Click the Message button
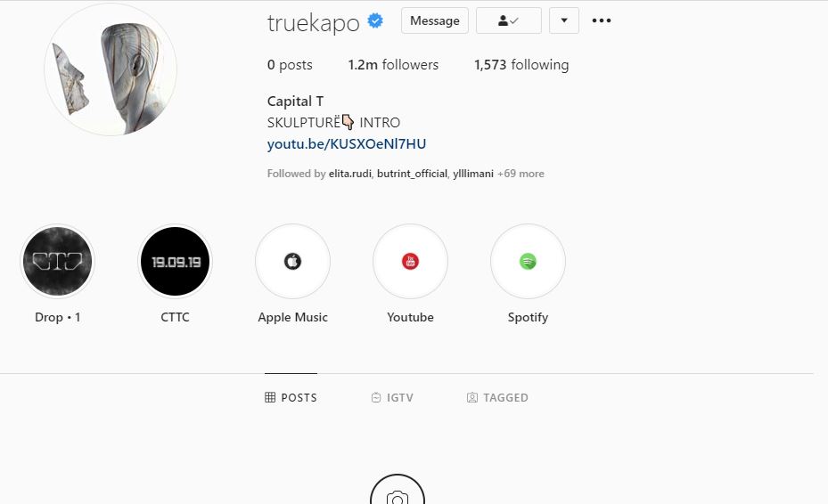The height and width of the screenshot is (504, 828). click(435, 20)
